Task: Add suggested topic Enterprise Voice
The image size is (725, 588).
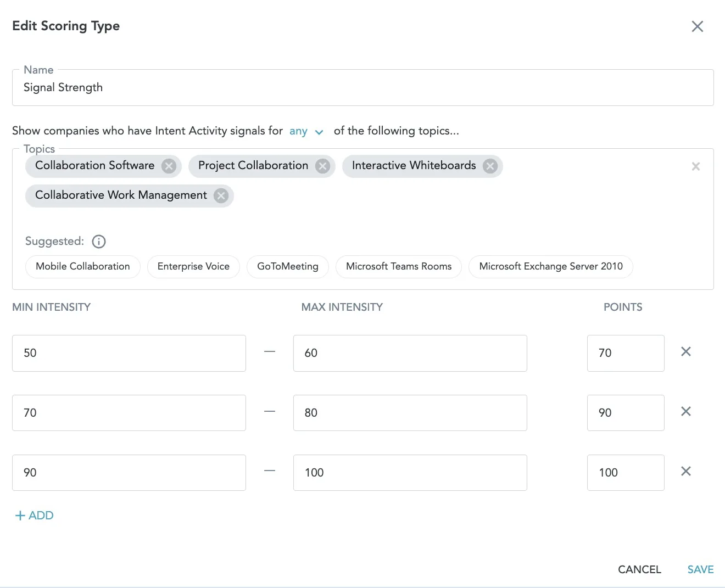Action: pyautogui.click(x=193, y=267)
